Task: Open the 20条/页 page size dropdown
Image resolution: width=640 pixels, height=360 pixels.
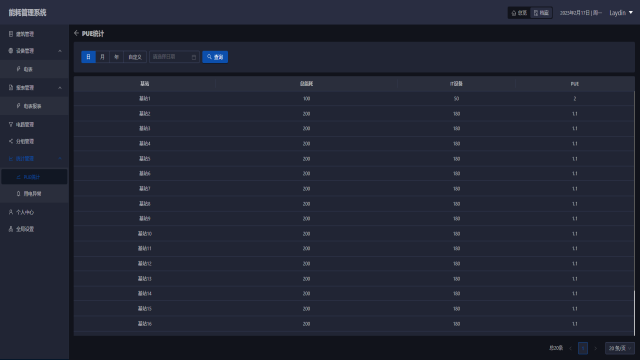Action: point(620,348)
